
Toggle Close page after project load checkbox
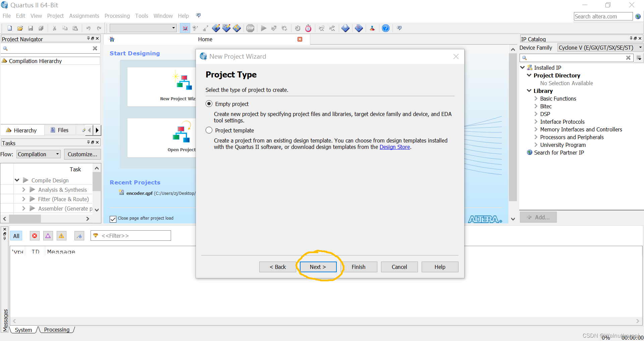(x=113, y=219)
